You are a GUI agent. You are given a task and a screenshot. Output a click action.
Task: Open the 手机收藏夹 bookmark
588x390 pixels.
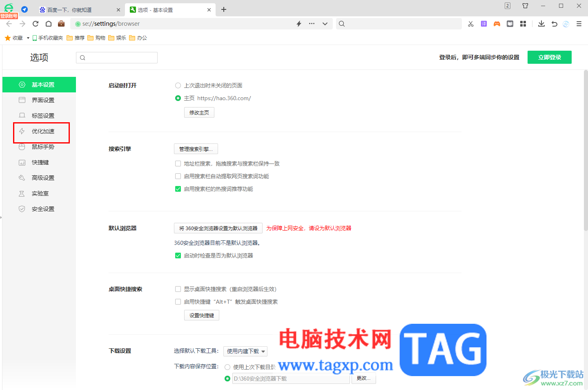tap(48, 38)
